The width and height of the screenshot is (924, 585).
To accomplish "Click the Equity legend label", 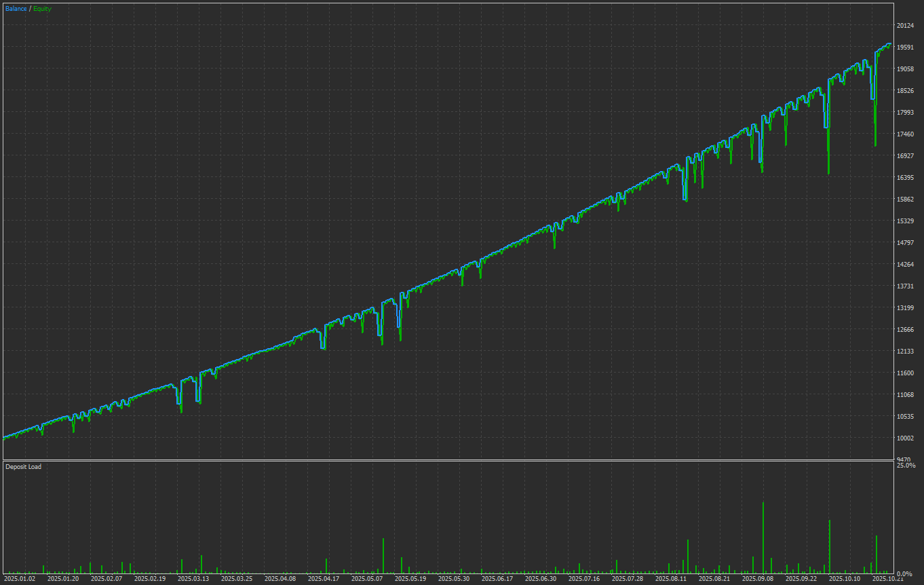I will point(42,9).
